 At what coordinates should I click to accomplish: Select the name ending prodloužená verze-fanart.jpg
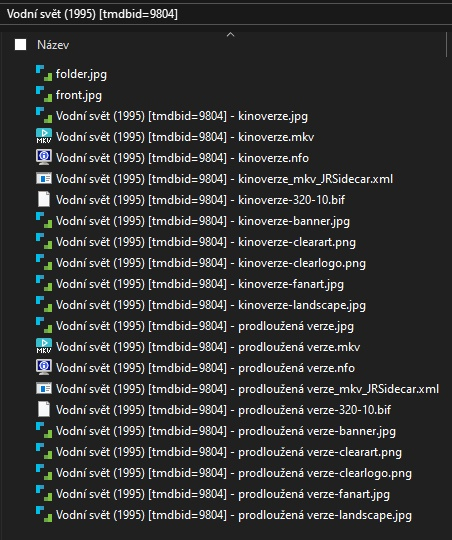pyautogui.click(x=223, y=494)
